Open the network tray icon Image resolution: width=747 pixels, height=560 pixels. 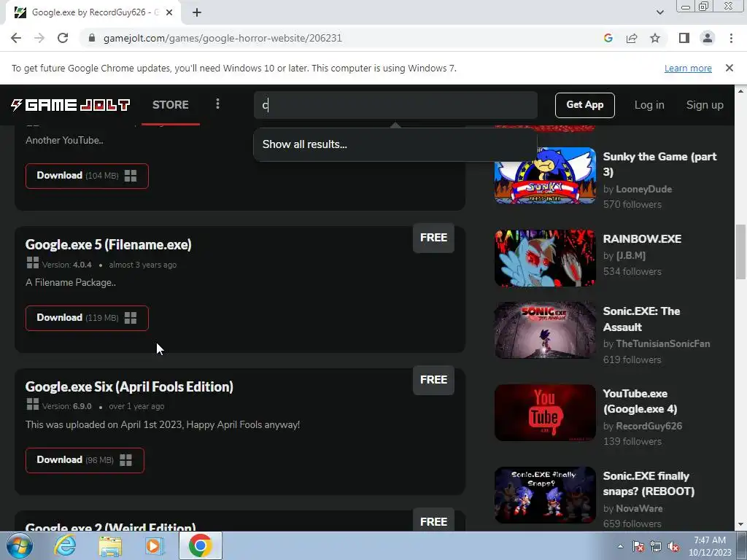click(656, 546)
